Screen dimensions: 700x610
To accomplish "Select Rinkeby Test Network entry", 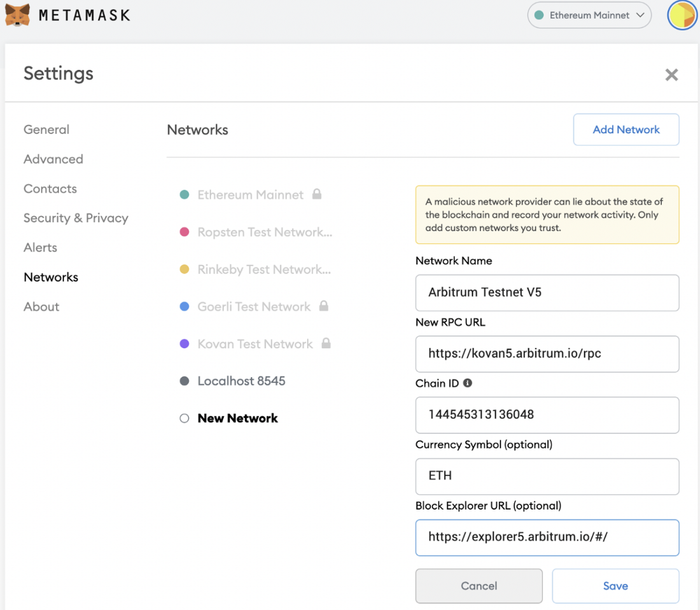I will coord(255,269).
